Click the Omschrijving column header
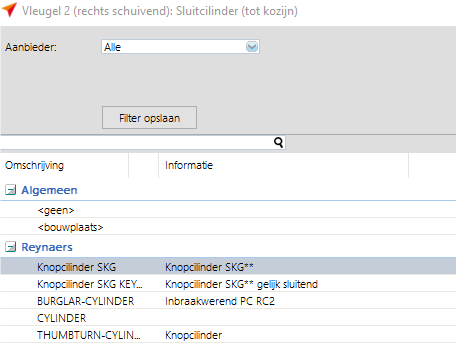Screen dimensions: 456x361 click(x=64, y=165)
